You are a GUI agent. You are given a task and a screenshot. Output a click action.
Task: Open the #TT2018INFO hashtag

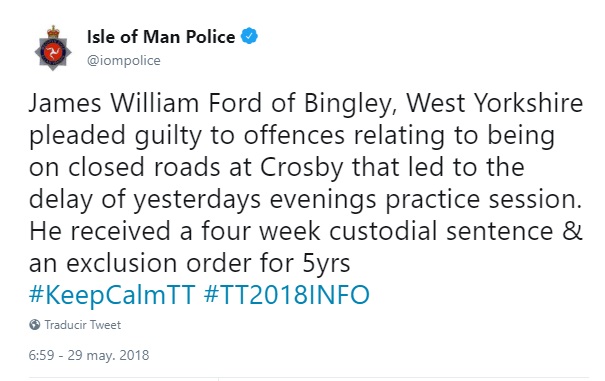click(x=287, y=295)
